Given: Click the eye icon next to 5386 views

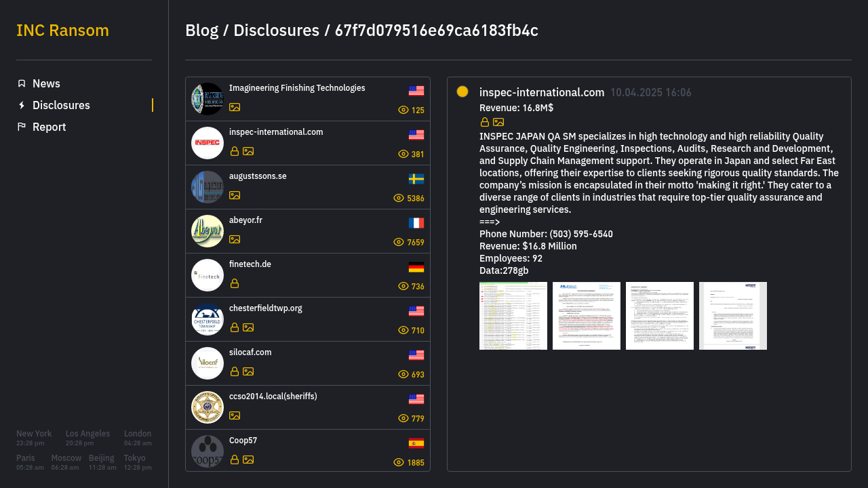Looking at the screenshot, I should 399,198.
